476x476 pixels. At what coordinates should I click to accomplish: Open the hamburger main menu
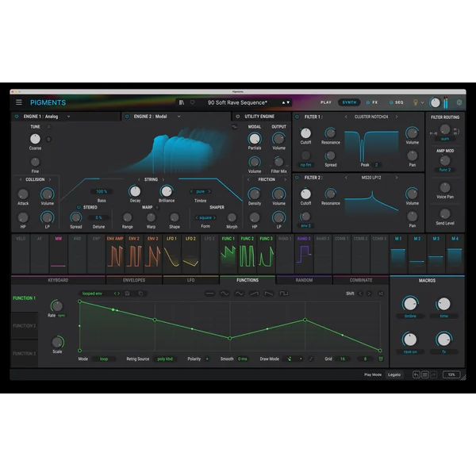[x=19, y=102]
